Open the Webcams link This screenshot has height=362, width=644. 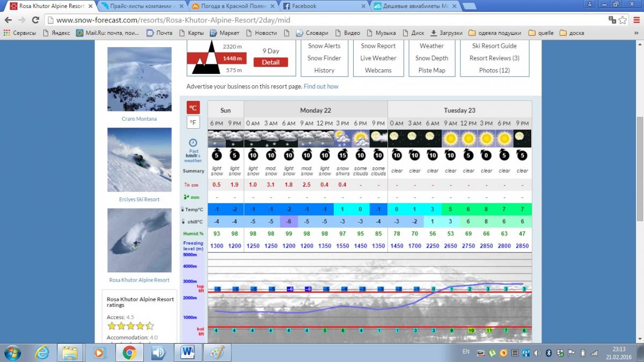click(x=378, y=70)
